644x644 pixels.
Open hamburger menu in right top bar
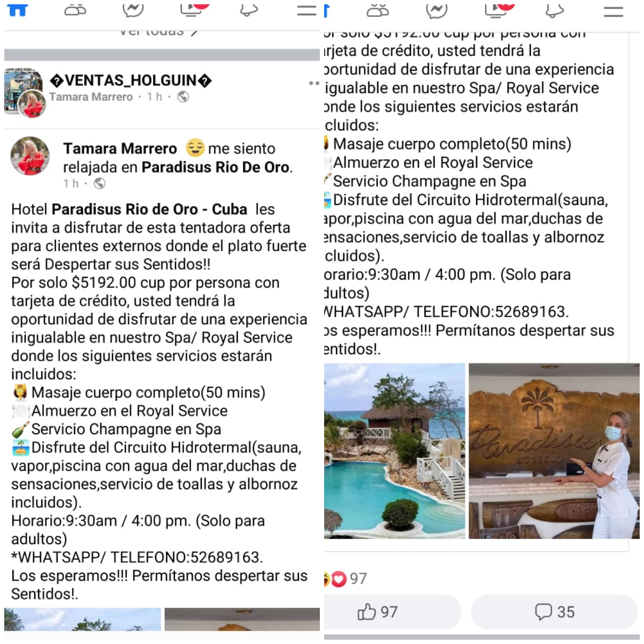613,11
